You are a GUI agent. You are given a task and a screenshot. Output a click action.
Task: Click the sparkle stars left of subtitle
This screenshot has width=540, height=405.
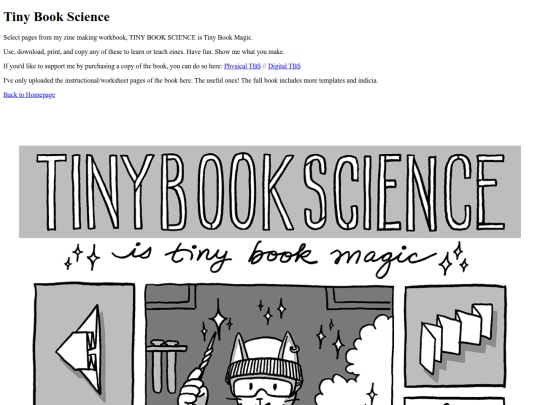click(x=82, y=257)
